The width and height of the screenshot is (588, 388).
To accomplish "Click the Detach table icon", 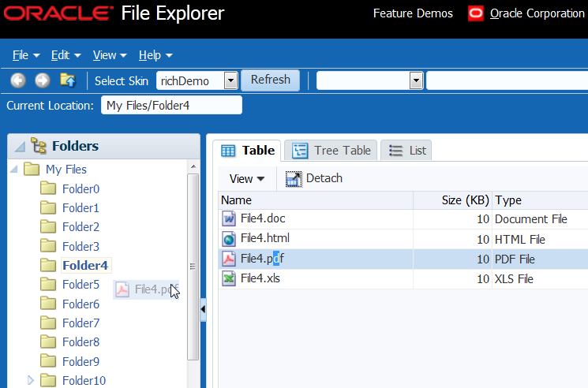I will coord(294,179).
